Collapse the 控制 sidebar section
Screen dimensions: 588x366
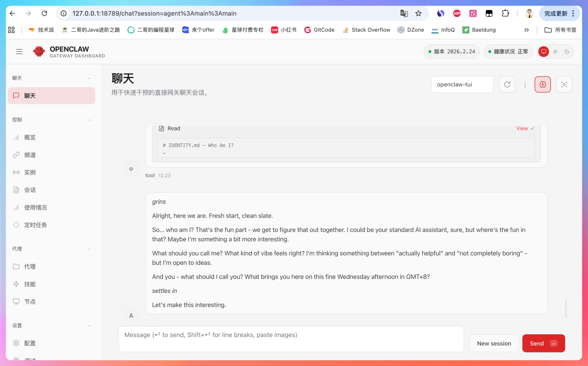coord(89,120)
